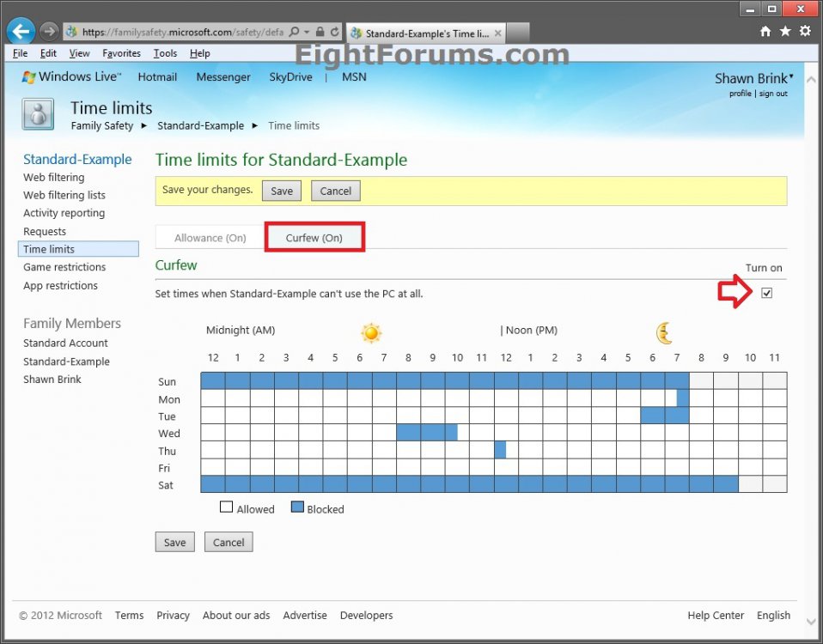The image size is (823, 644).
Task: Open the SkyDrive link
Action: coord(290,77)
